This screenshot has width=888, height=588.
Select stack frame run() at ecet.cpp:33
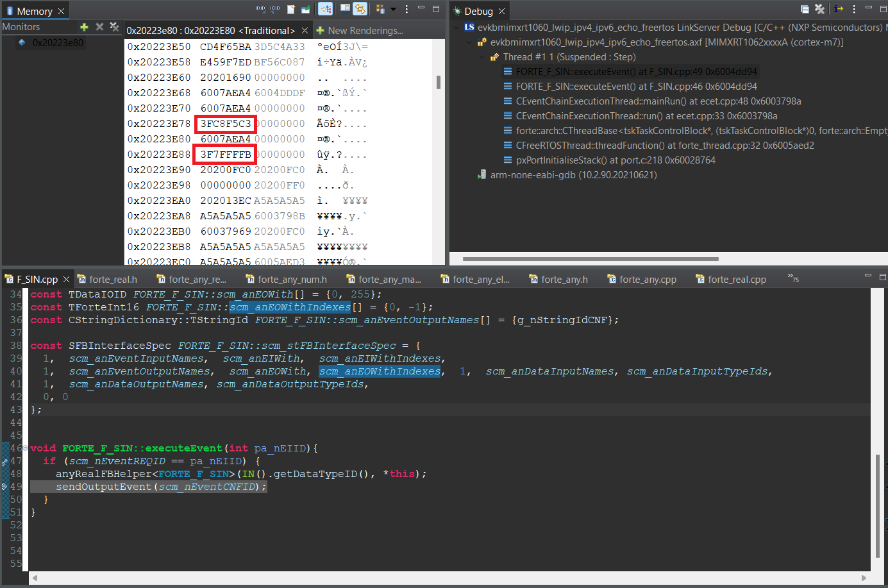tap(640, 116)
